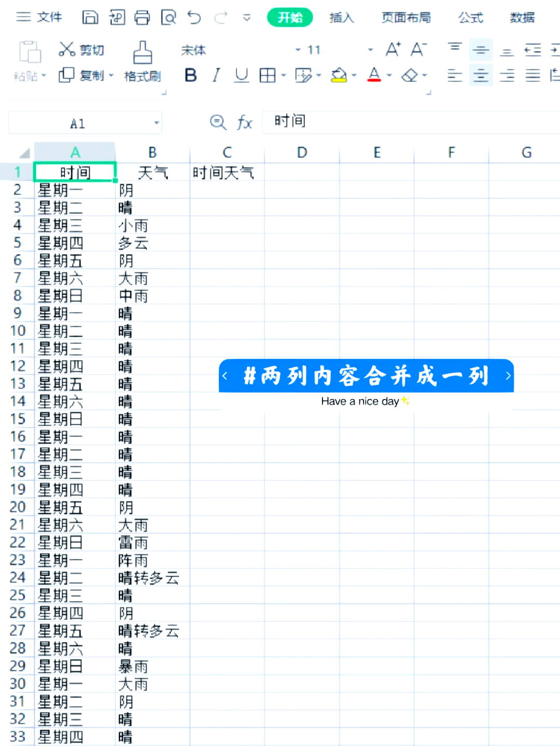Open the font size 11 dropdown
Image resolution: width=560 pixels, height=746 pixels.
[370, 50]
